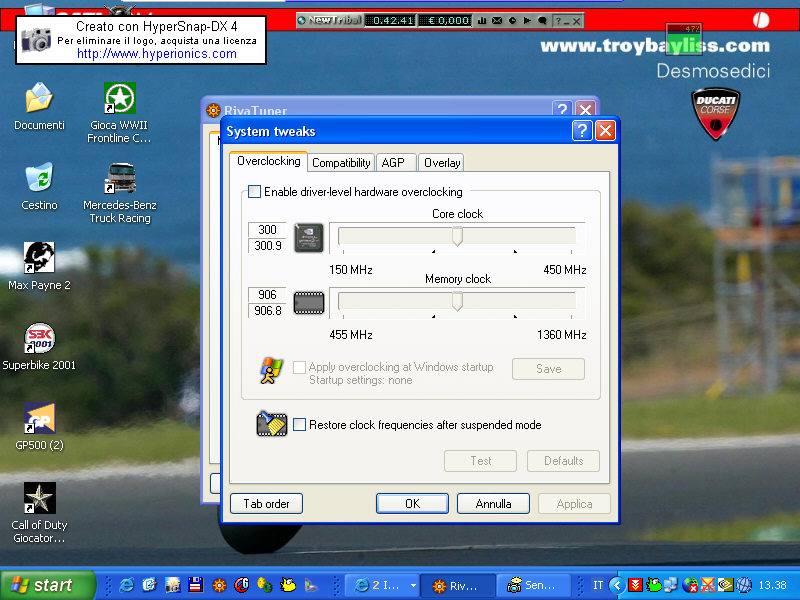Click the taskbar clock showing 13.38
Screen dimensions: 800x600
[772, 585]
